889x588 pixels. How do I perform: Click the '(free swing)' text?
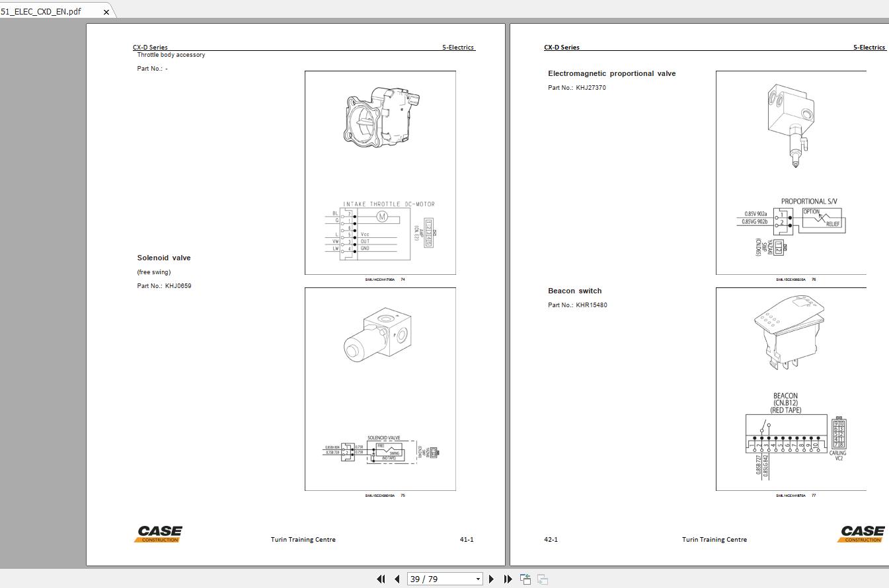[153, 272]
